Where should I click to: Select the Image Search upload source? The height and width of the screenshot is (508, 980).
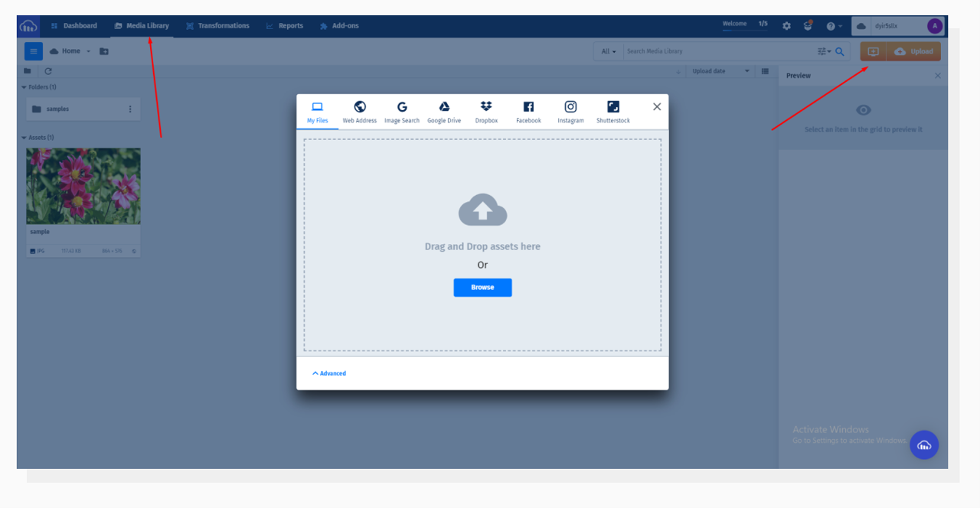(401, 111)
